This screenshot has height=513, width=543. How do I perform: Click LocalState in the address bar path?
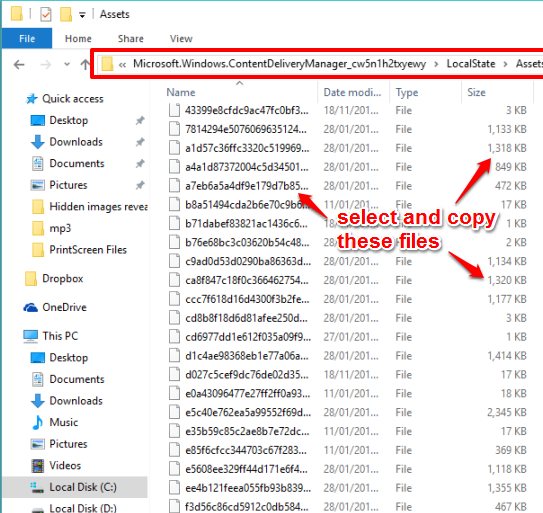click(471, 64)
